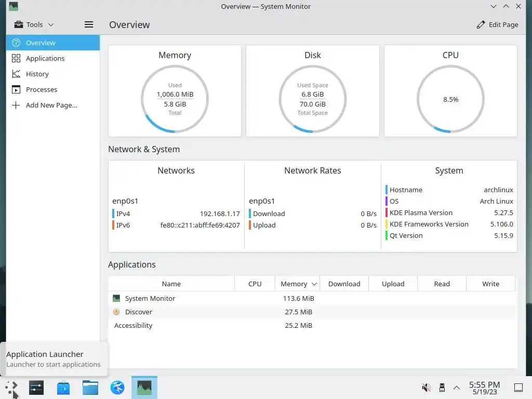Click the toolbox icon beside Tools

click(x=19, y=24)
